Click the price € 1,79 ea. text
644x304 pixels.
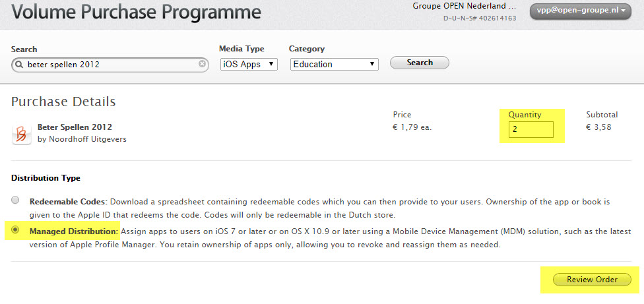click(x=412, y=127)
